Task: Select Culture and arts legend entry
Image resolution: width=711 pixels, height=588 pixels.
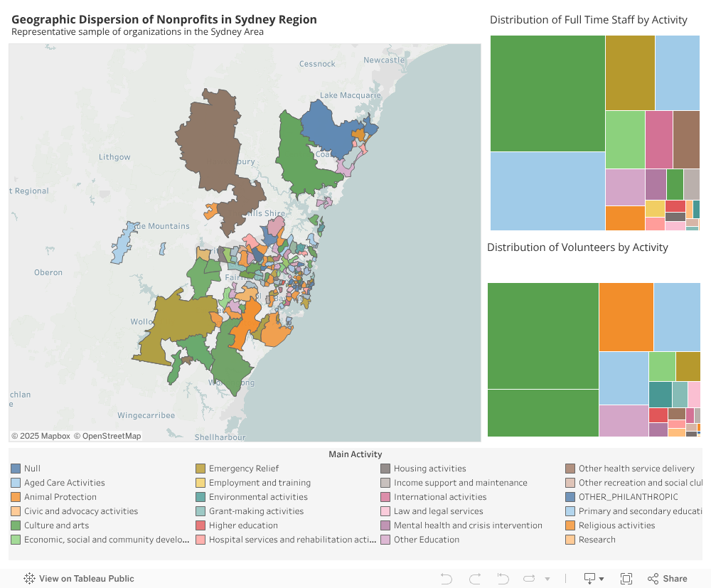Action: click(x=56, y=525)
